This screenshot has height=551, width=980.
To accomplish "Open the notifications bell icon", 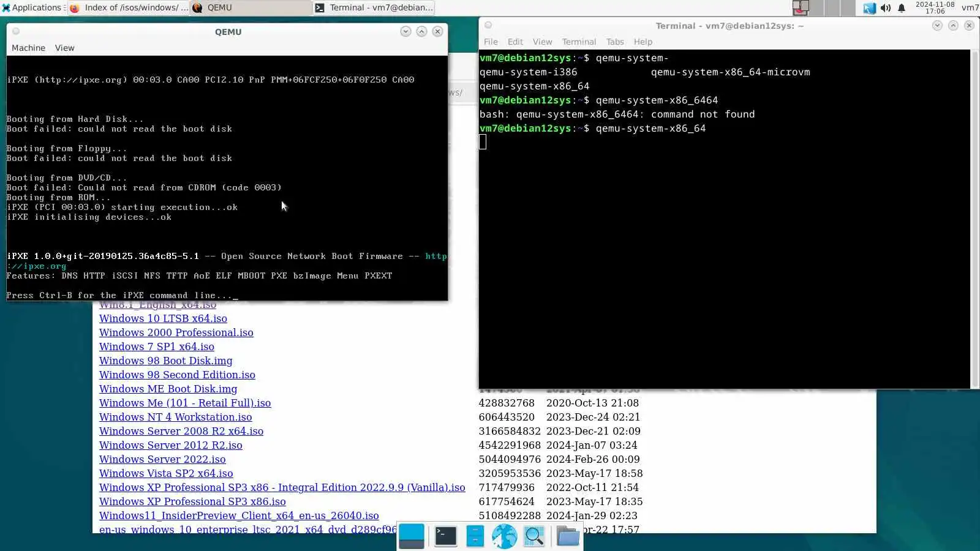I will (902, 8).
